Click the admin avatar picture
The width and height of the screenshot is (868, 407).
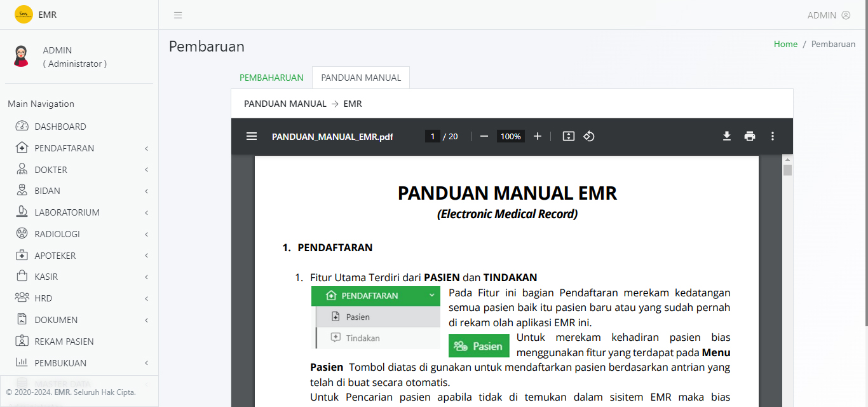[x=21, y=56]
